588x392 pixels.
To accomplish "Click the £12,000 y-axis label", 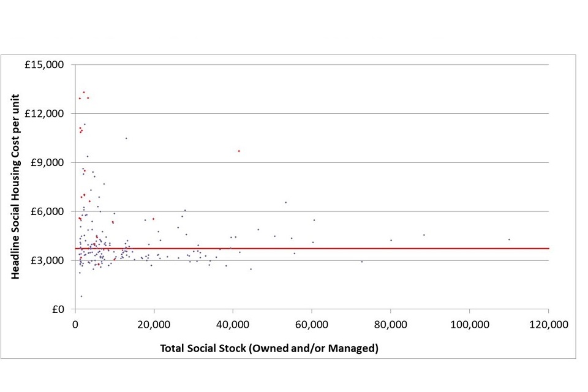I will point(48,114).
